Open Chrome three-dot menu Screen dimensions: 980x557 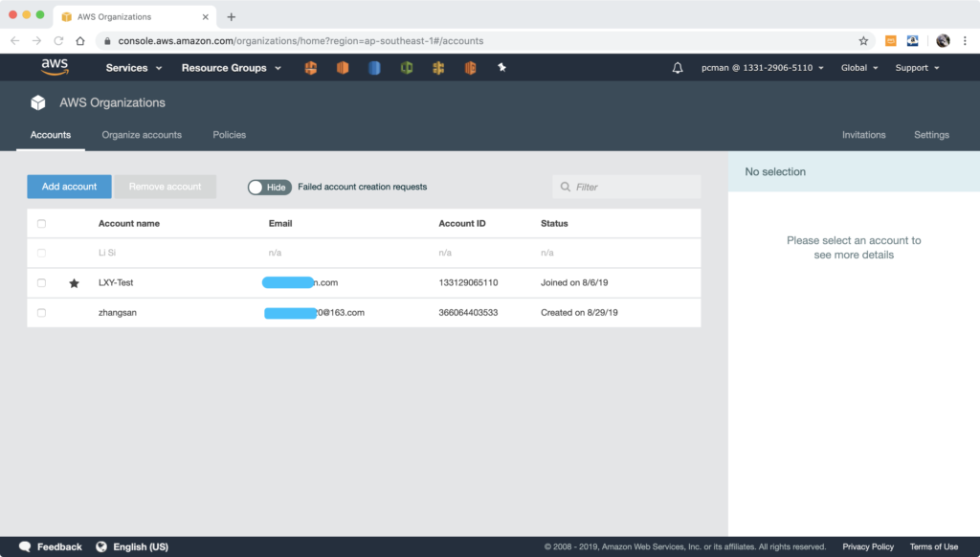965,40
